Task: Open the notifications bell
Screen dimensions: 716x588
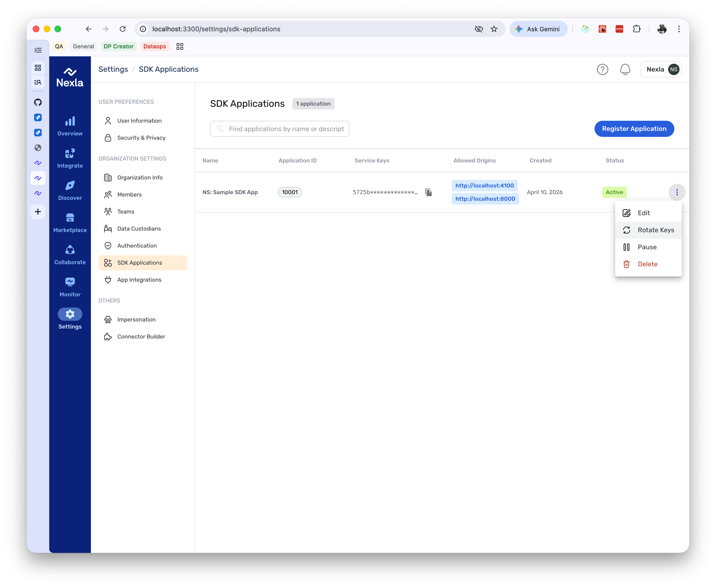Action: click(625, 69)
